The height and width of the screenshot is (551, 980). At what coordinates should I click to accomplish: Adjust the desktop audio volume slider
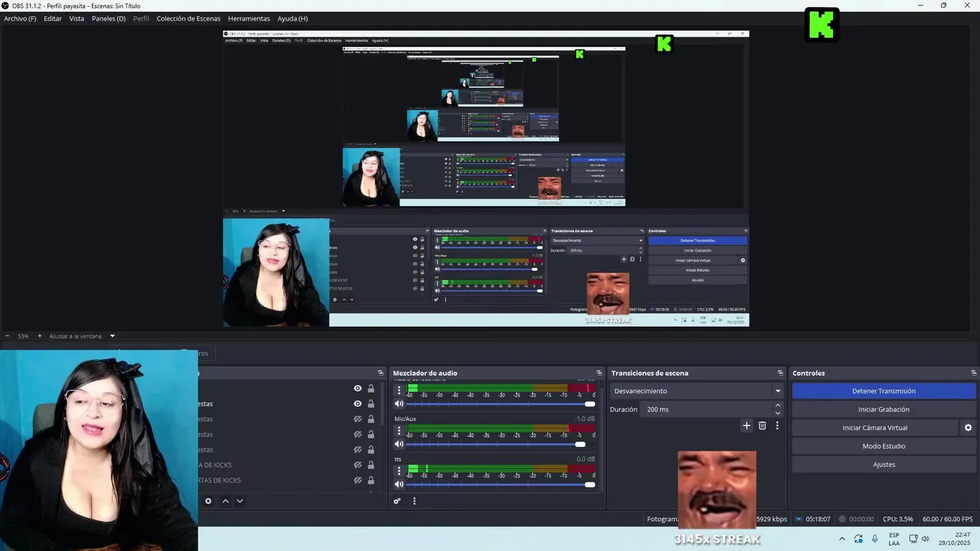501,403
